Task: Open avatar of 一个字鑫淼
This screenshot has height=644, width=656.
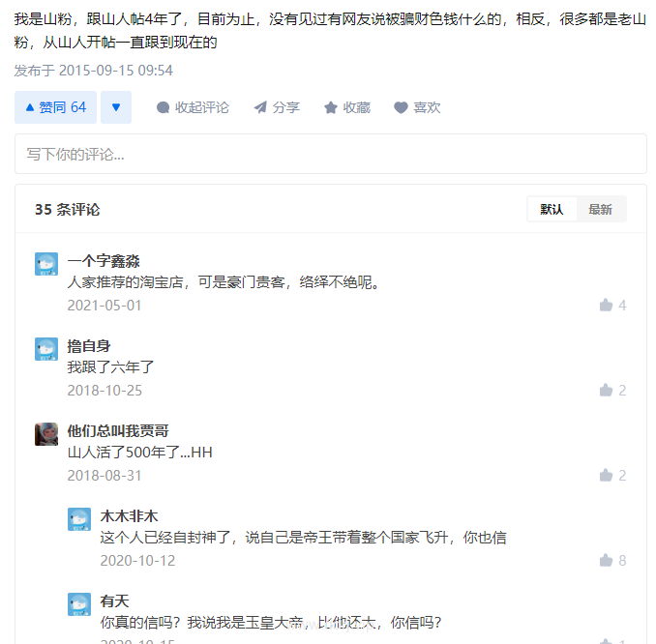Action: 46,264
